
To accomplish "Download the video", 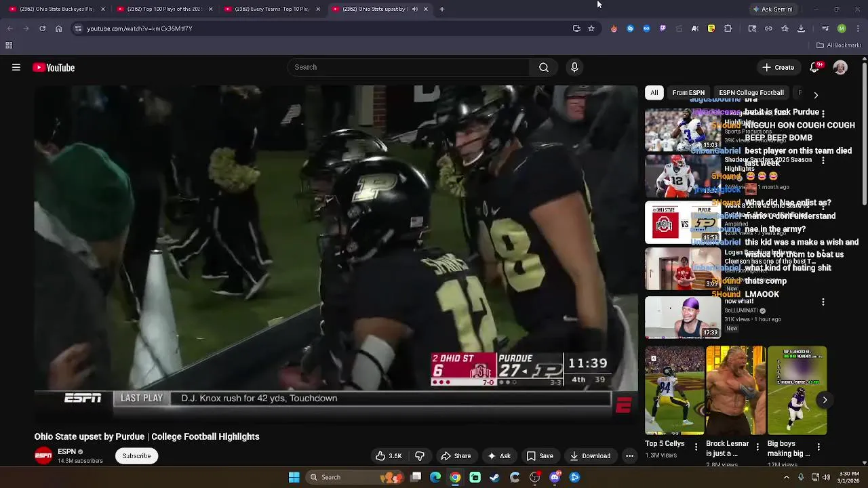I will point(590,456).
